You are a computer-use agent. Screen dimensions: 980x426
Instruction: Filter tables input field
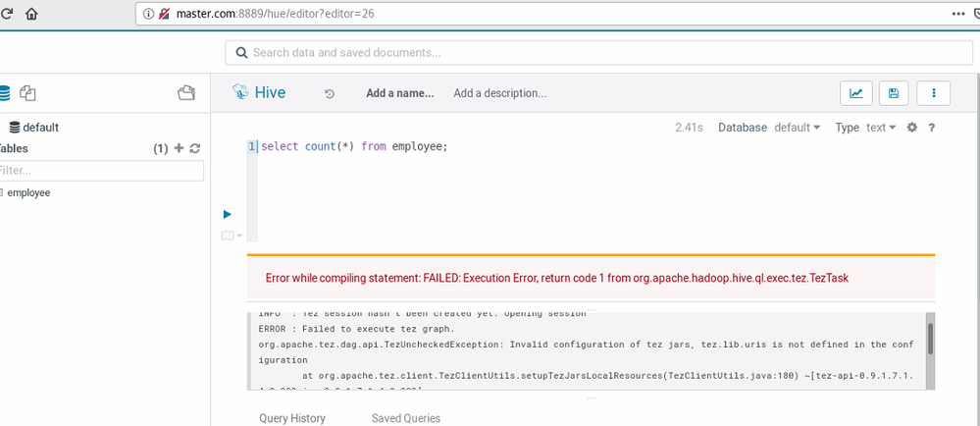pos(102,171)
